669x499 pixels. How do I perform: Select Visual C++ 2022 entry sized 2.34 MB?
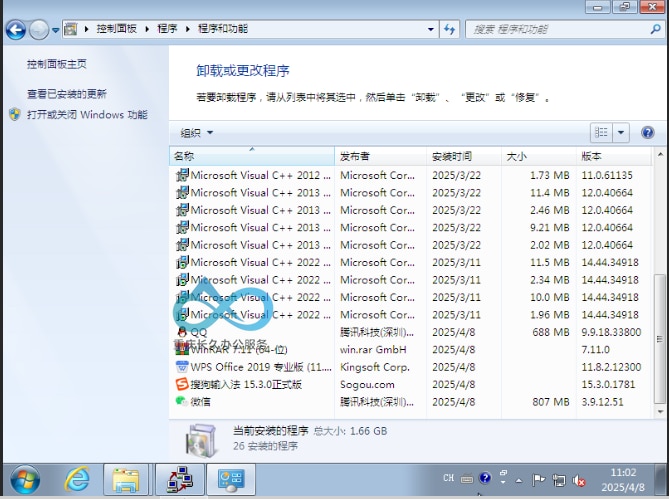click(410, 280)
